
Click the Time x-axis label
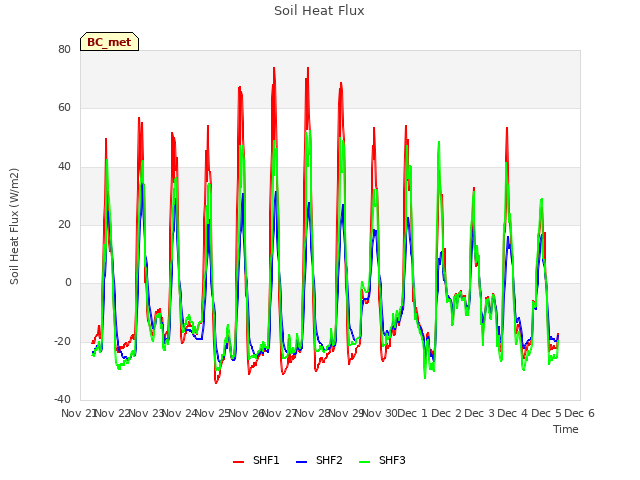(566, 429)
